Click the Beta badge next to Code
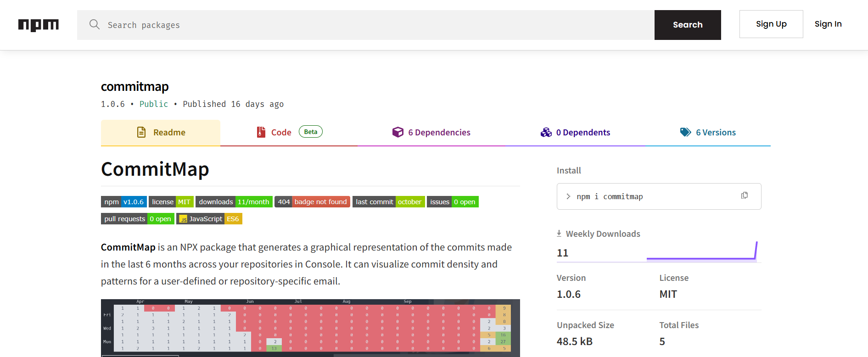The height and width of the screenshot is (357, 868). click(x=311, y=132)
